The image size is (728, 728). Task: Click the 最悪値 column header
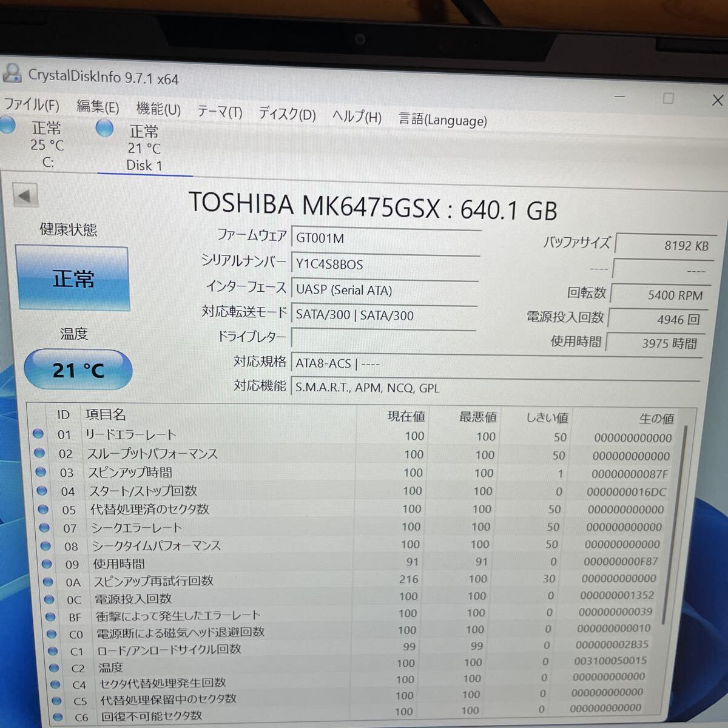[x=477, y=417]
